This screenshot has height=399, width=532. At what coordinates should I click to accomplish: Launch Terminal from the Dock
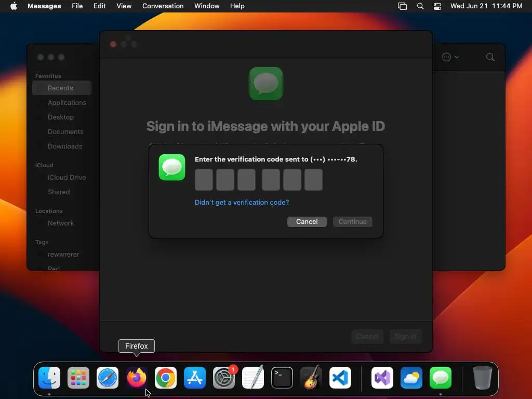(x=282, y=378)
